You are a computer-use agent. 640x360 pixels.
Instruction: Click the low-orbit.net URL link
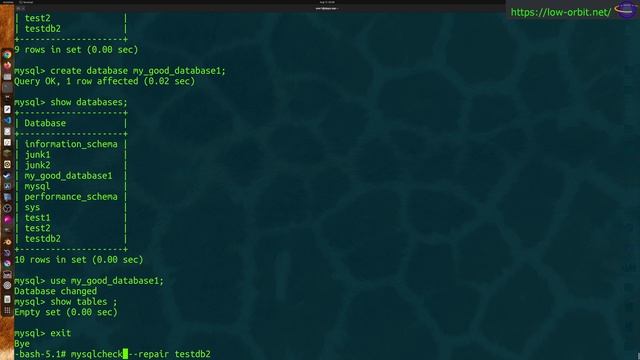[560, 12]
